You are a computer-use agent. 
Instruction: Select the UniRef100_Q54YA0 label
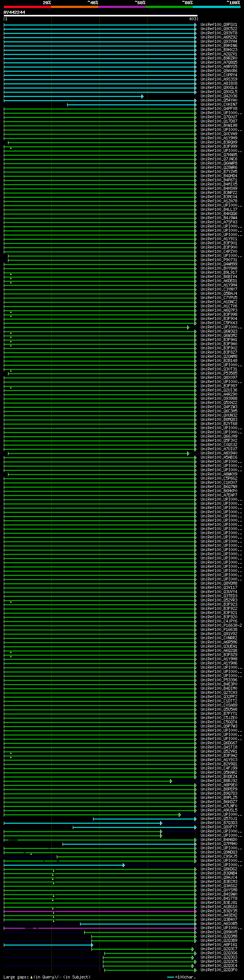219,100
